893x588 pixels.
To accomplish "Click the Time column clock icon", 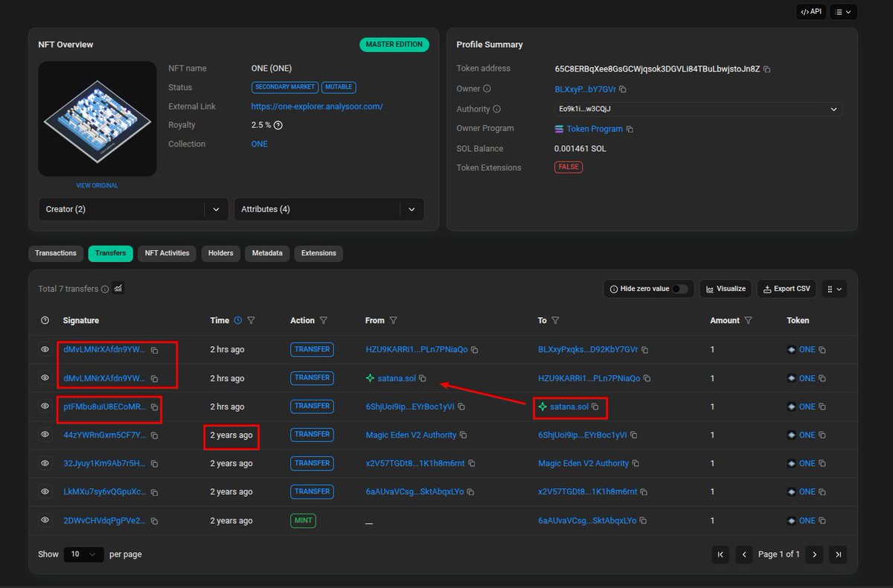I will coord(238,321).
